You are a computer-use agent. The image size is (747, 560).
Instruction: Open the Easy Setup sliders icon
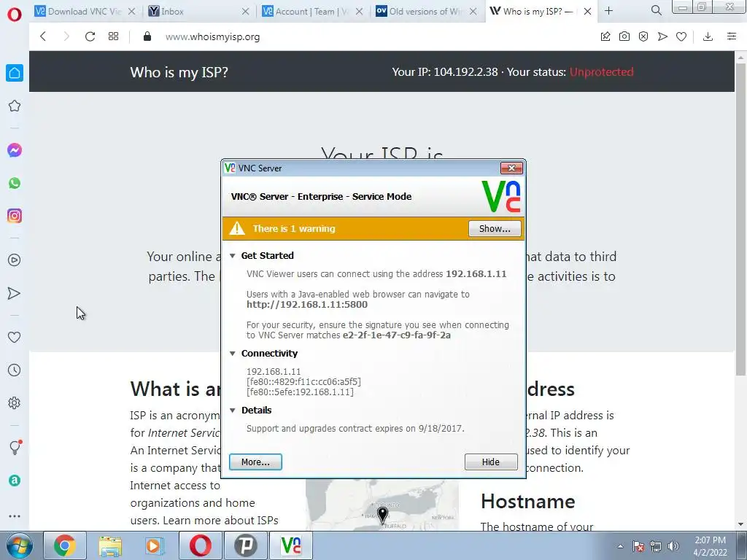(732, 36)
